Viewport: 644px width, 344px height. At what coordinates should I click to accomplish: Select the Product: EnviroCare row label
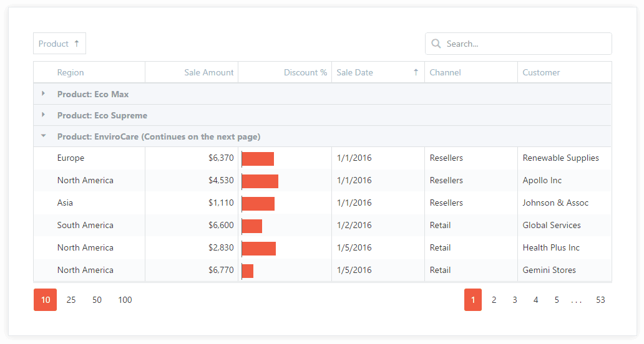pos(159,137)
